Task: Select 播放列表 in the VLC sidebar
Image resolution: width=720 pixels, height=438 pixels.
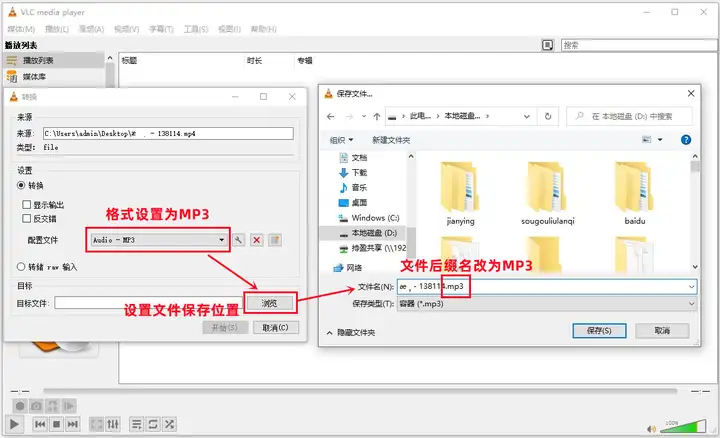Action: coord(54,60)
